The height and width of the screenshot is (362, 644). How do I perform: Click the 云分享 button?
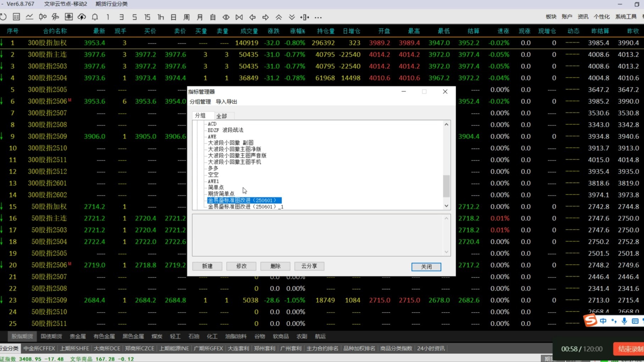[309, 266]
